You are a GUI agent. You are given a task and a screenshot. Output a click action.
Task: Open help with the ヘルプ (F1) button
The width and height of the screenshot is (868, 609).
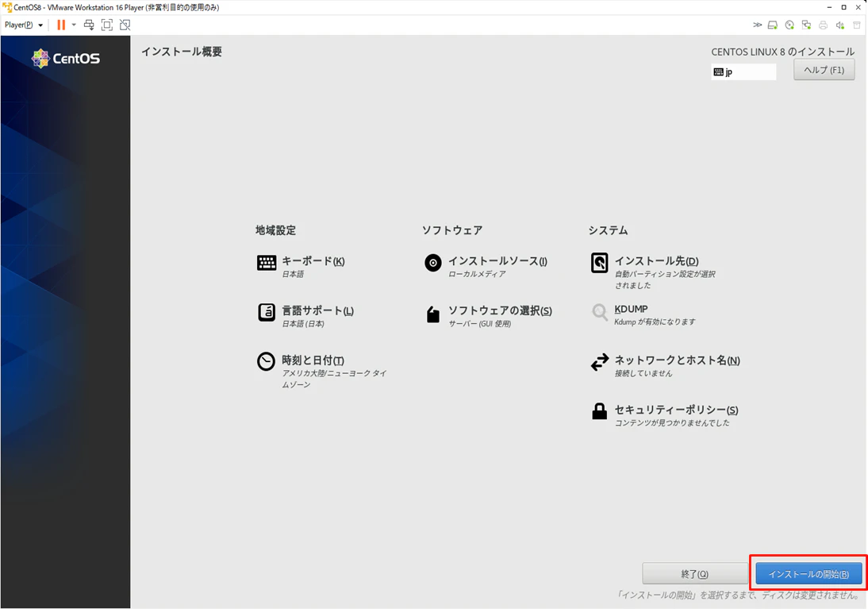824,70
